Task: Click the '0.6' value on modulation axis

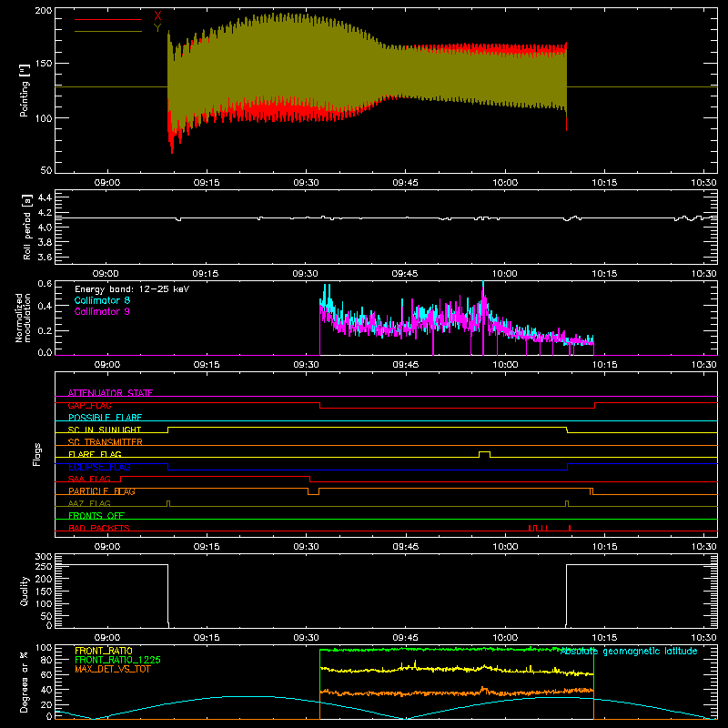Action: click(45, 284)
